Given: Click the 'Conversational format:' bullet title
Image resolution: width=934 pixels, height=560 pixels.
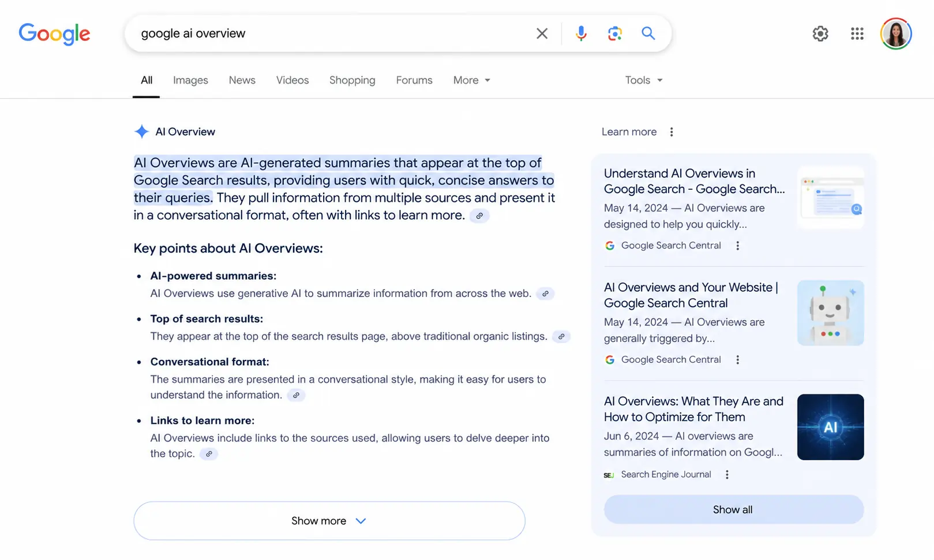Looking at the screenshot, I should coord(210,362).
